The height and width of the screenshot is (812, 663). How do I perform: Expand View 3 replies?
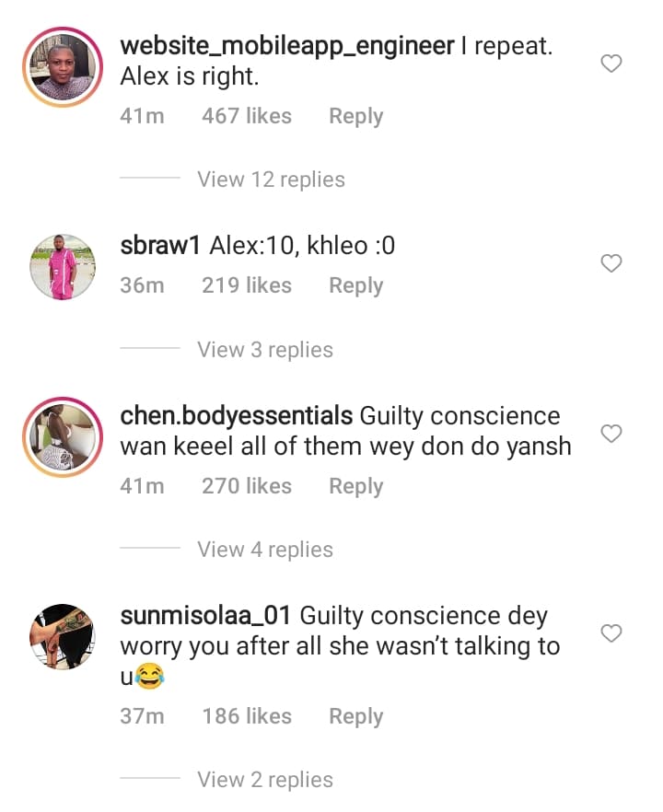[265, 350]
